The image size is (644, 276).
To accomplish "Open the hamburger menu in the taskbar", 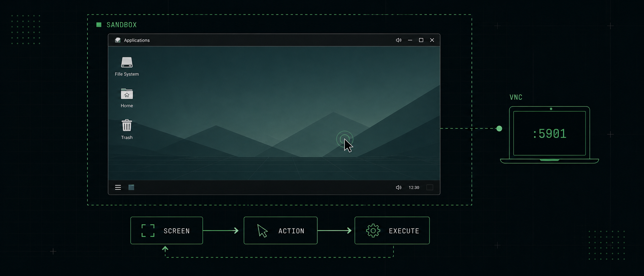I will tap(118, 188).
